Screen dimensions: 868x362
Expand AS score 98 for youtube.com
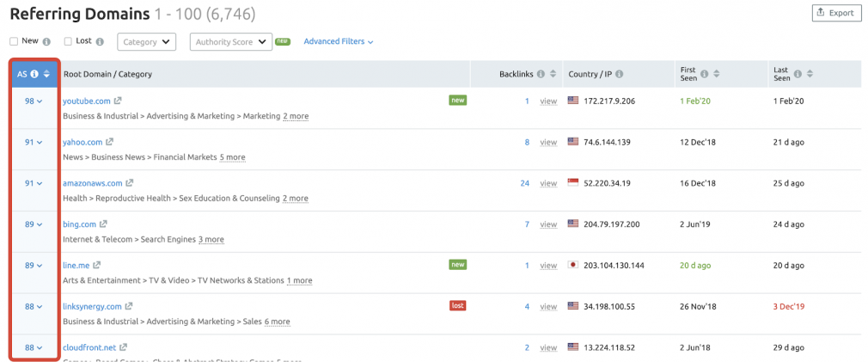click(34, 101)
